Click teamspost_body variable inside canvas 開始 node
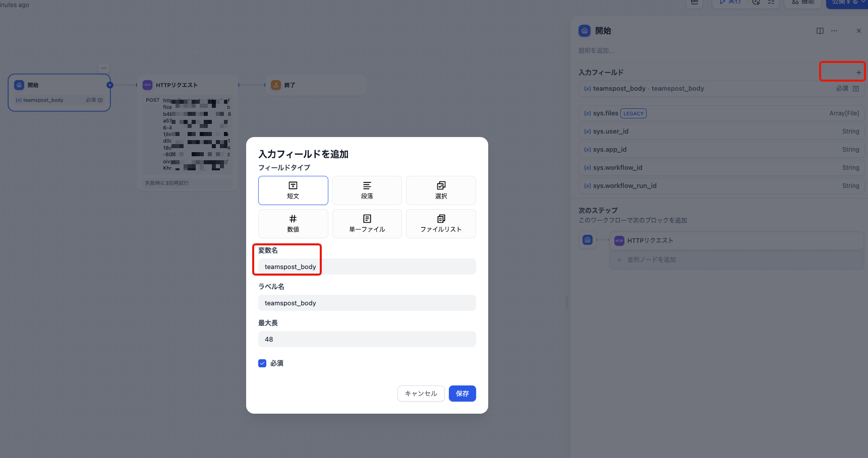This screenshot has width=868, height=458. pos(60,100)
